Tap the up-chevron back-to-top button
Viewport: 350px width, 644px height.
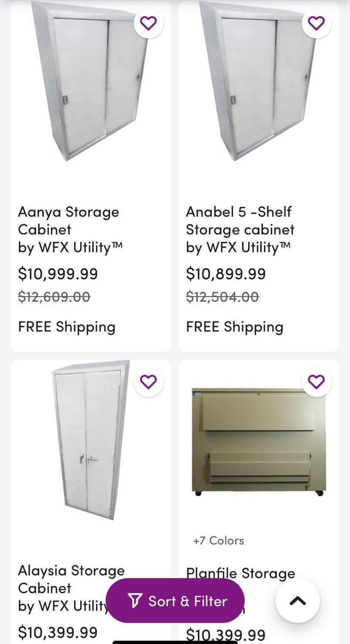pos(297,601)
